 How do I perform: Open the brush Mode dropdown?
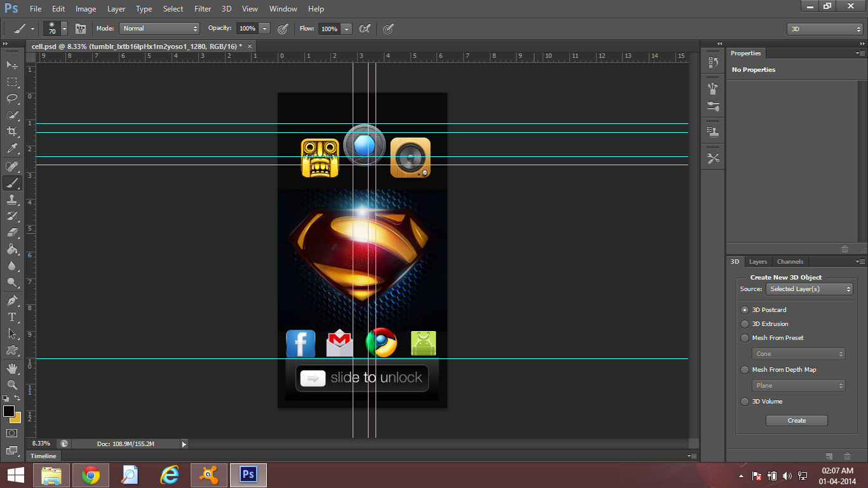pos(159,29)
